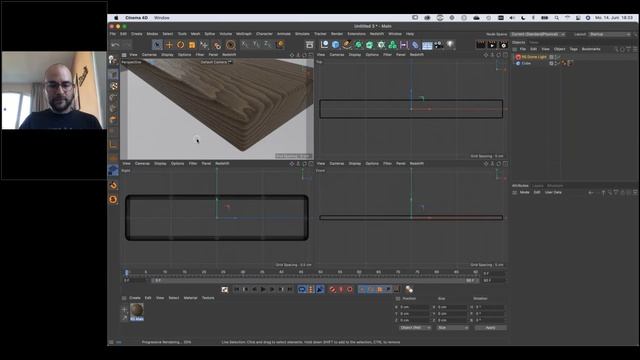The width and height of the screenshot is (640, 360).
Task: Add a Floor/grid environment object
Action: click(x=427, y=45)
